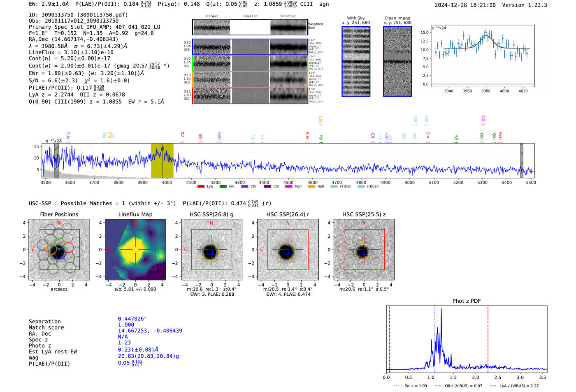Click the Weighted Sum 2D spectrum strip
Viewport: 576px width, 392px height.
click(250, 27)
